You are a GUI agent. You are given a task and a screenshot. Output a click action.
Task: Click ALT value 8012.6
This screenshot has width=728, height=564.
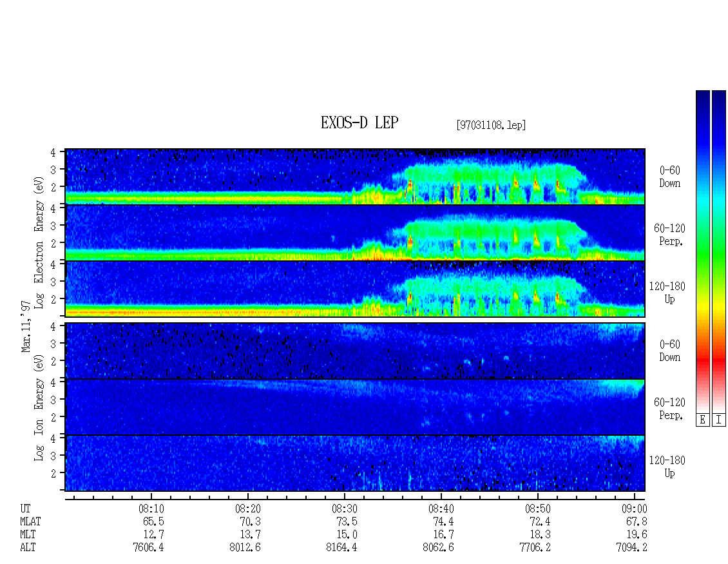[245, 548]
